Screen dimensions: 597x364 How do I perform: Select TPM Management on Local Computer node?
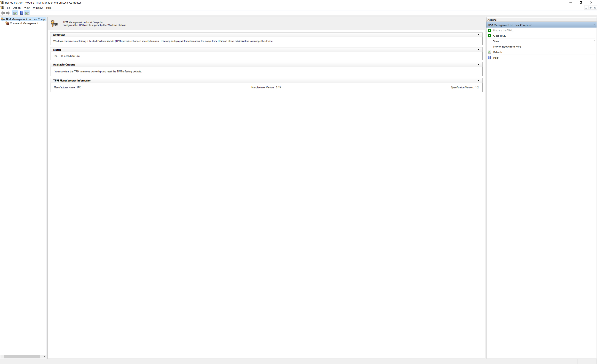coord(26,19)
